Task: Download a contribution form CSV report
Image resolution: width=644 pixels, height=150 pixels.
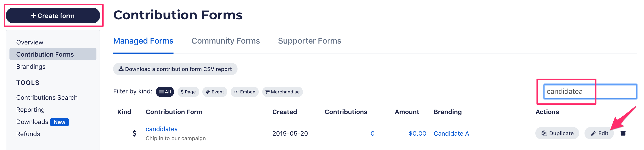Action: [175, 69]
